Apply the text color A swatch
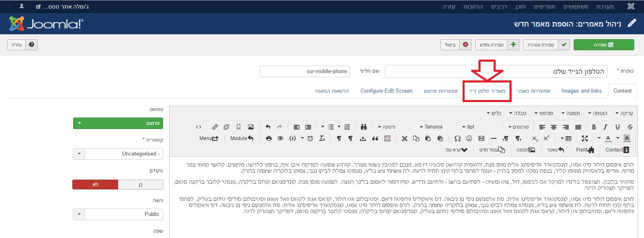 click(608, 138)
